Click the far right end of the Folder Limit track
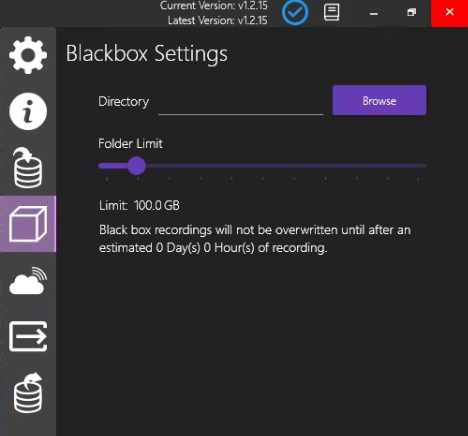The width and height of the screenshot is (468, 436). tap(423, 166)
